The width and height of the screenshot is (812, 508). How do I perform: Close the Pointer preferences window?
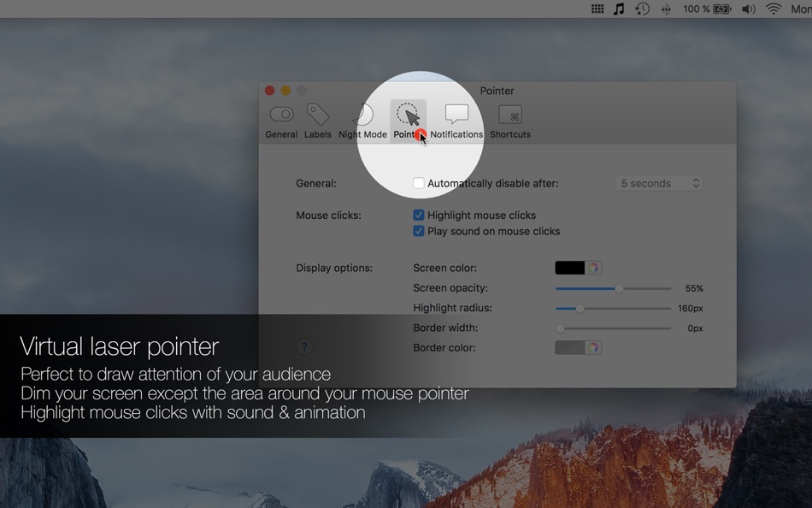pos(270,91)
